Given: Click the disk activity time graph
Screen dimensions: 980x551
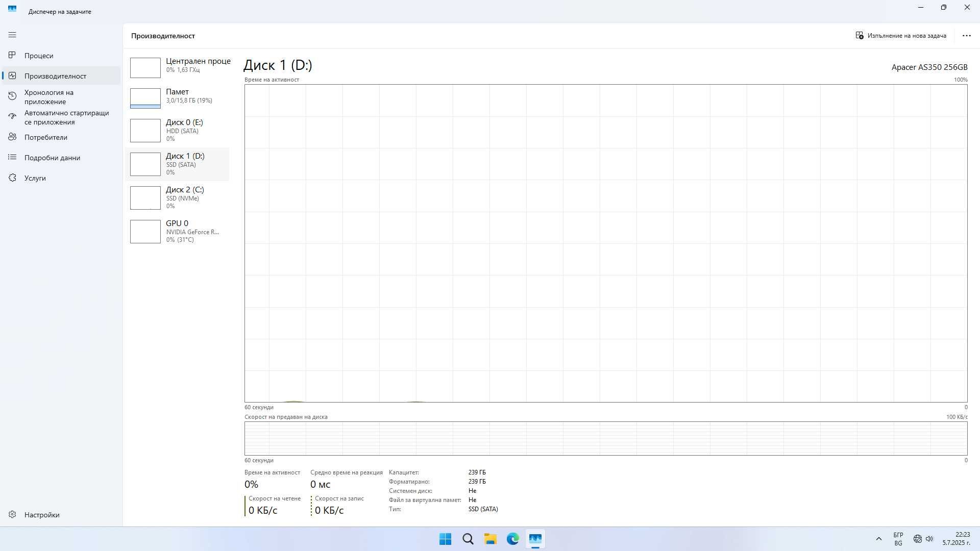Looking at the screenshot, I should pyautogui.click(x=606, y=243).
